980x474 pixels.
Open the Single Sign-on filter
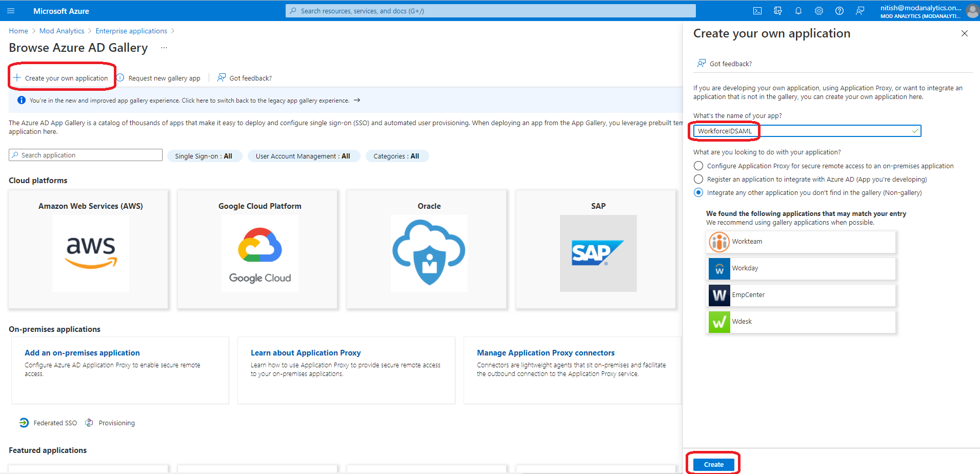click(x=204, y=156)
